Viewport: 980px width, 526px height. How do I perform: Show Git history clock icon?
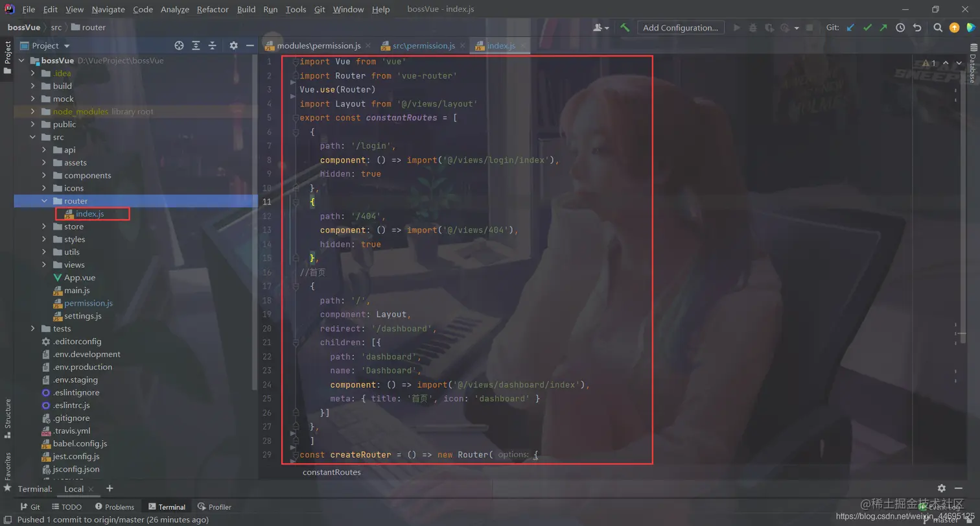[900, 28]
